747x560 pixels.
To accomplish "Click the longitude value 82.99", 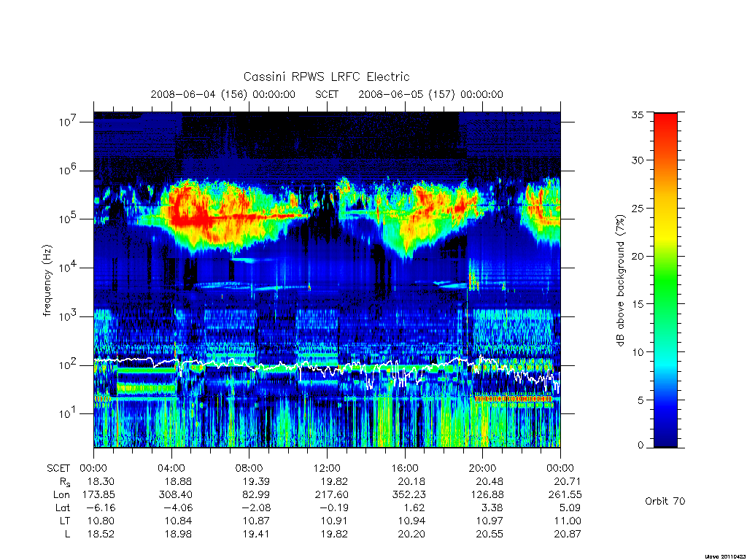I will 256,495.
